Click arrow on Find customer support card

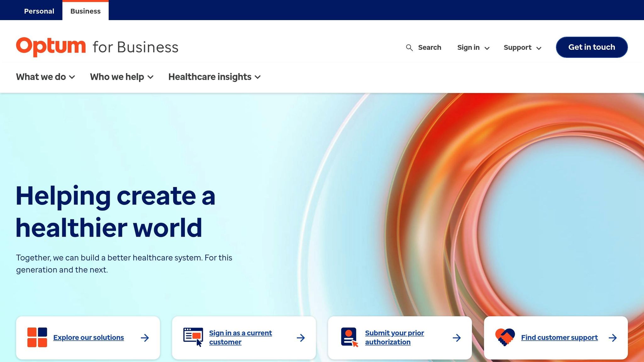(x=613, y=338)
